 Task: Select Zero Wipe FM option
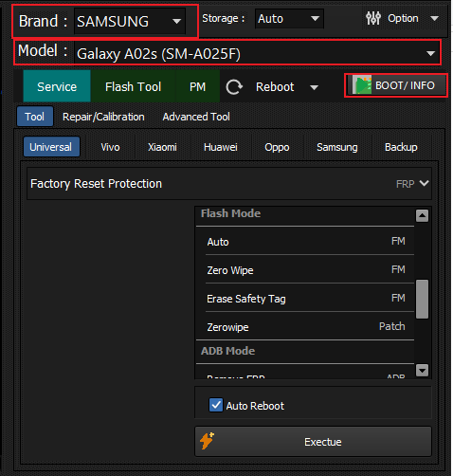(306, 270)
